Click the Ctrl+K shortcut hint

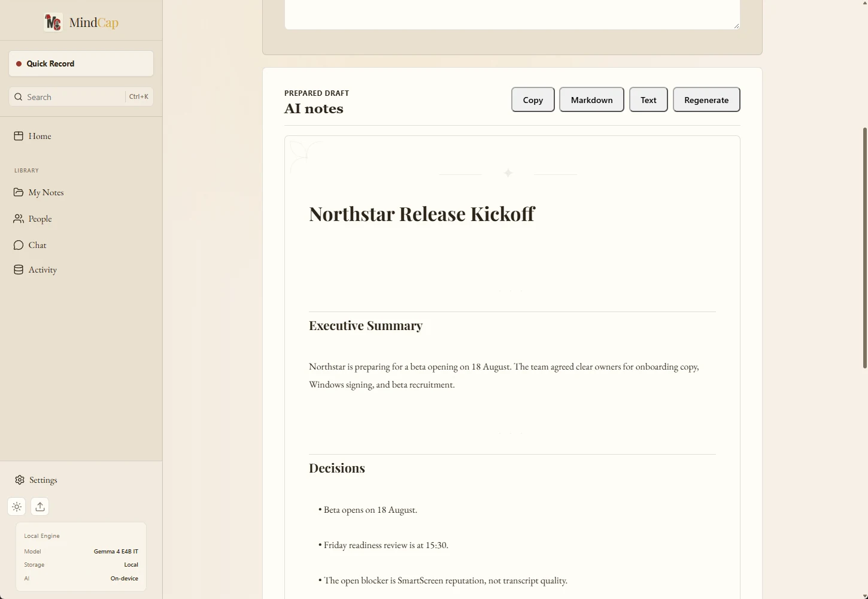pyautogui.click(x=139, y=96)
